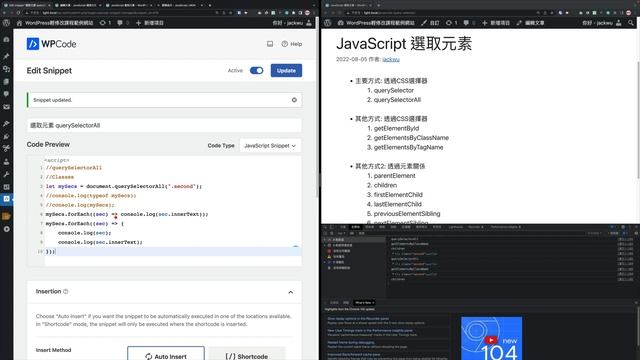The image size is (640, 360).
Task: Click the browser profile avatar in left window
Action: tap(307, 13)
